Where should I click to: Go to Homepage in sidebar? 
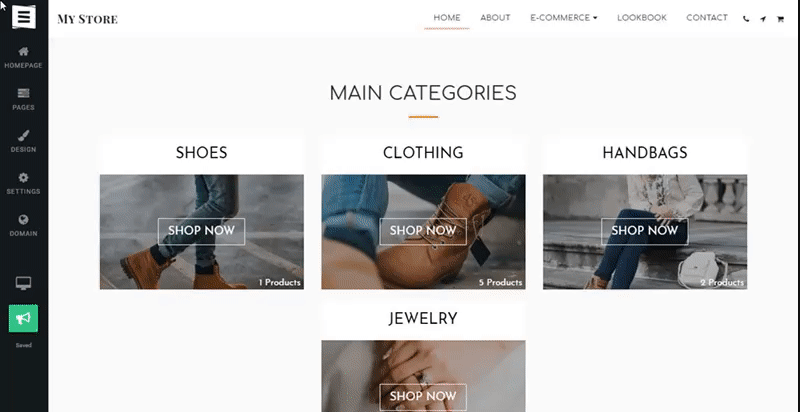[x=23, y=57]
